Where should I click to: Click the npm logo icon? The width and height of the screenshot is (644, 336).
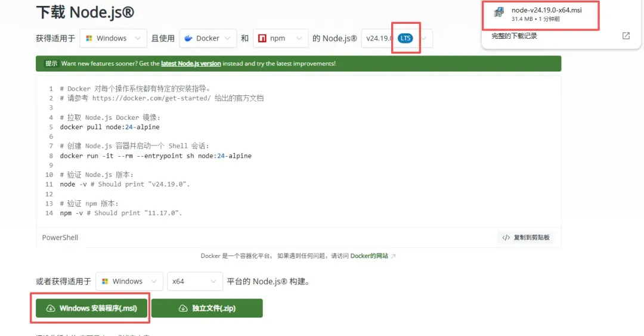pos(262,38)
